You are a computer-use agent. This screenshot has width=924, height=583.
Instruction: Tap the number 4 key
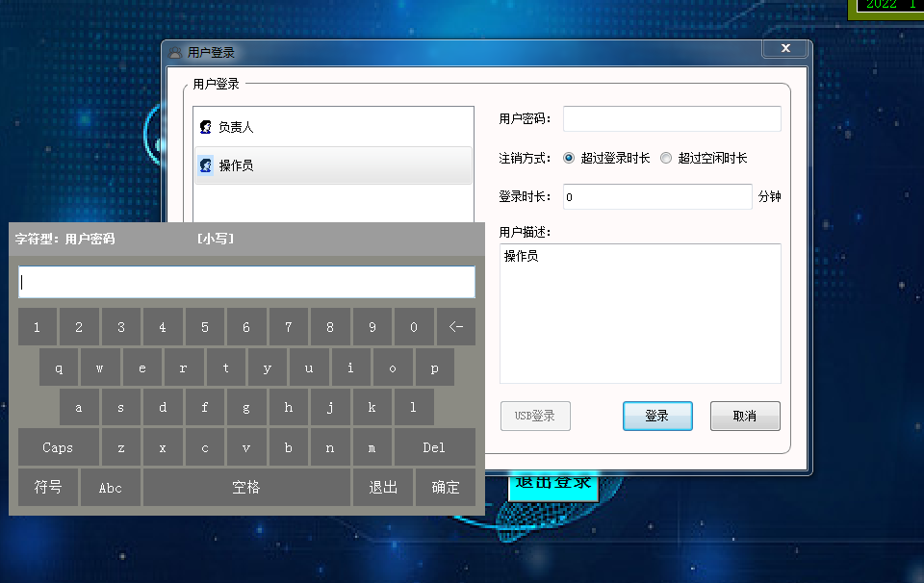[x=163, y=326]
